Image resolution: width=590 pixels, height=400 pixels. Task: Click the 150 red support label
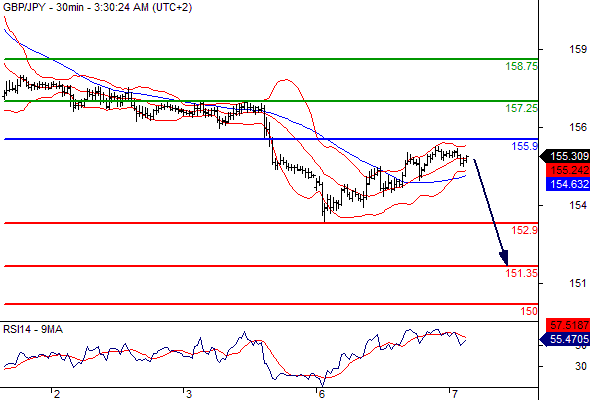pyautogui.click(x=529, y=311)
